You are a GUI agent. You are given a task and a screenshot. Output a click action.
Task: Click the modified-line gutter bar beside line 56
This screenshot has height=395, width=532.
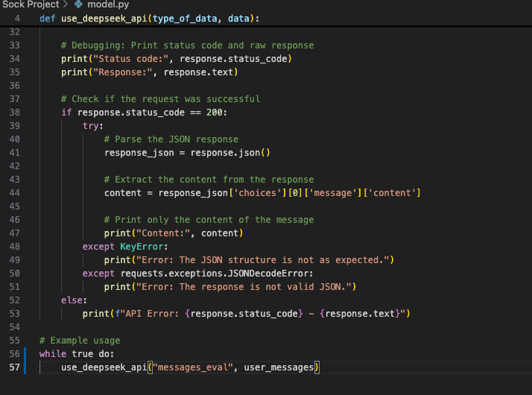pos(26,354)
